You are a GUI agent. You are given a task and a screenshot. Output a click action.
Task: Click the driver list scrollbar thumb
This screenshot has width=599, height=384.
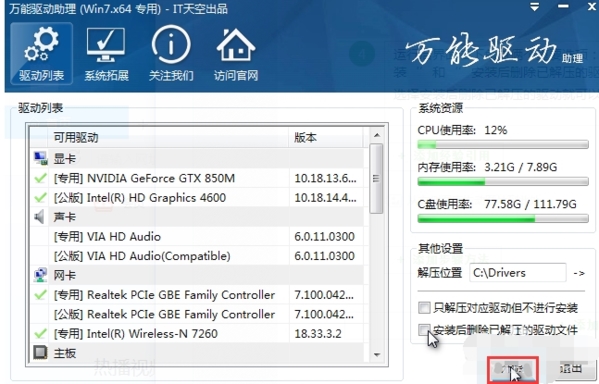tap(376, 178)
